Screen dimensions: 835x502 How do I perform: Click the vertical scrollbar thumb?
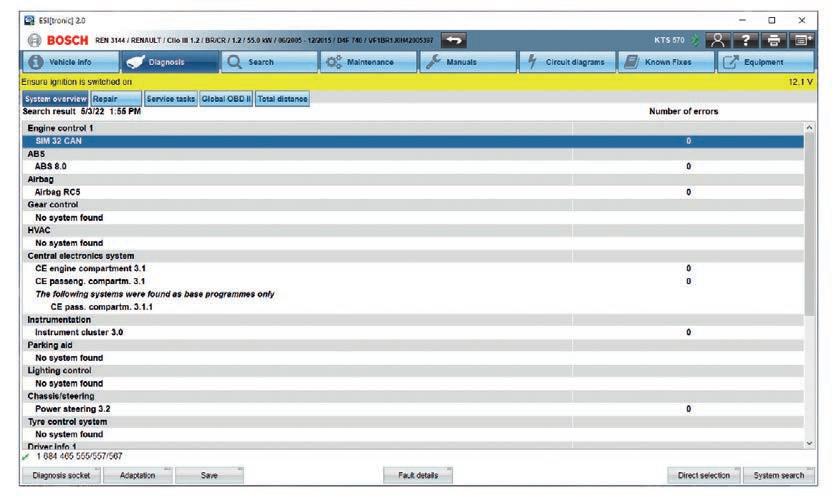809,224
